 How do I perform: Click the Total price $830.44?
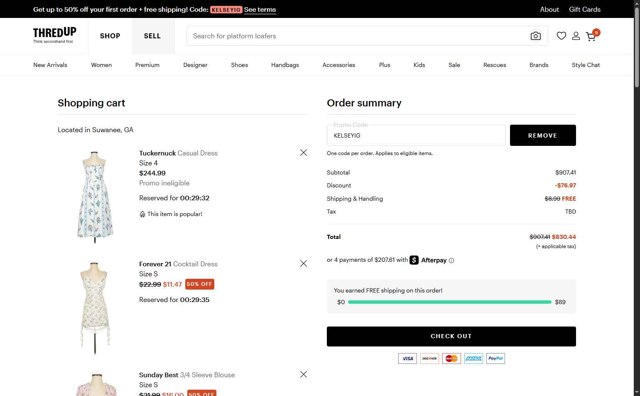(564, 237)
